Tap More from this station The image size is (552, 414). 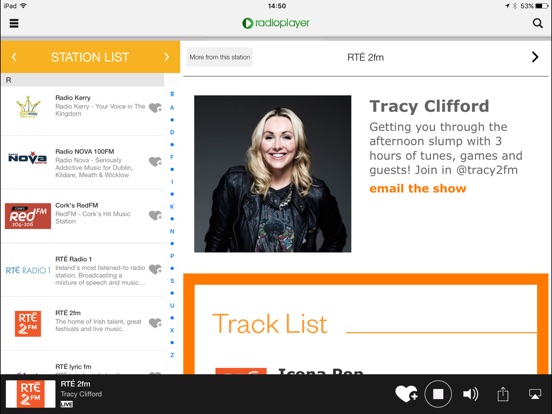(220, 57)
